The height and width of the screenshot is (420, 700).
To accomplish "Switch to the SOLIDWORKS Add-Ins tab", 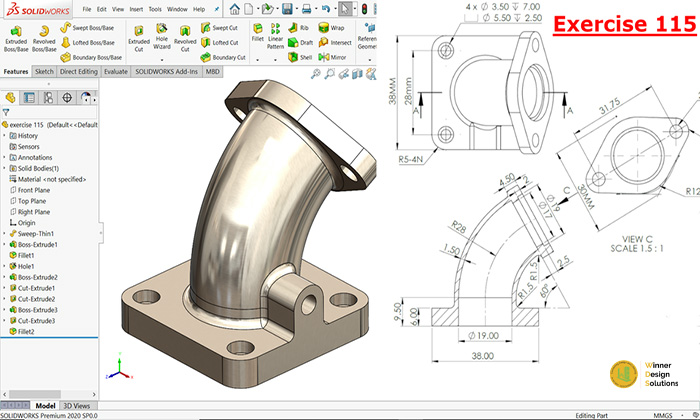I will click(x=167, y=71).
